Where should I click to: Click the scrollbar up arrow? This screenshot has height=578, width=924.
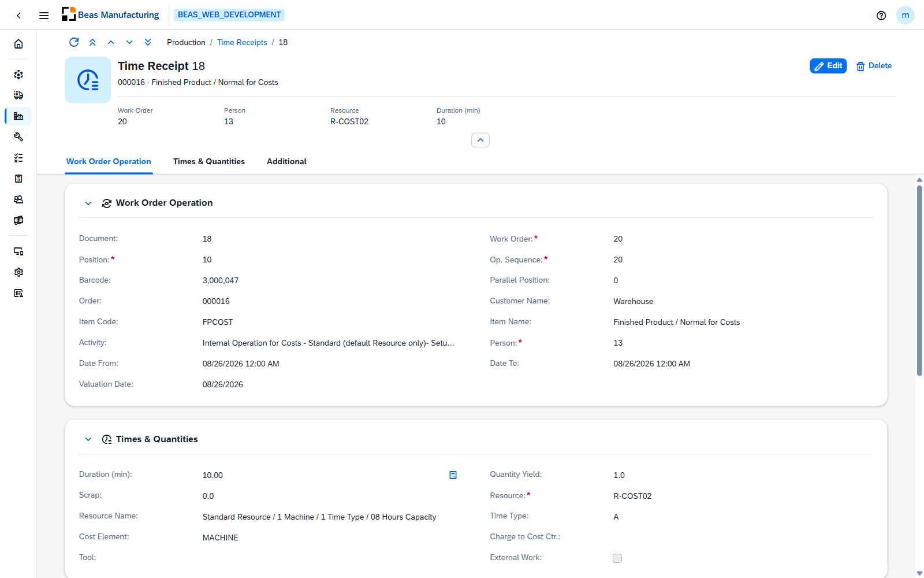point(919,180)
